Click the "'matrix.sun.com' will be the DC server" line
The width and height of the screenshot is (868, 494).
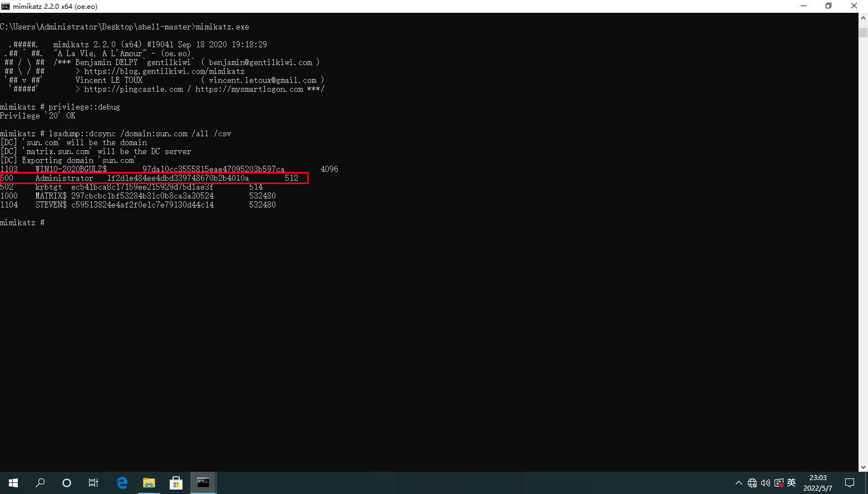[96, 151]
